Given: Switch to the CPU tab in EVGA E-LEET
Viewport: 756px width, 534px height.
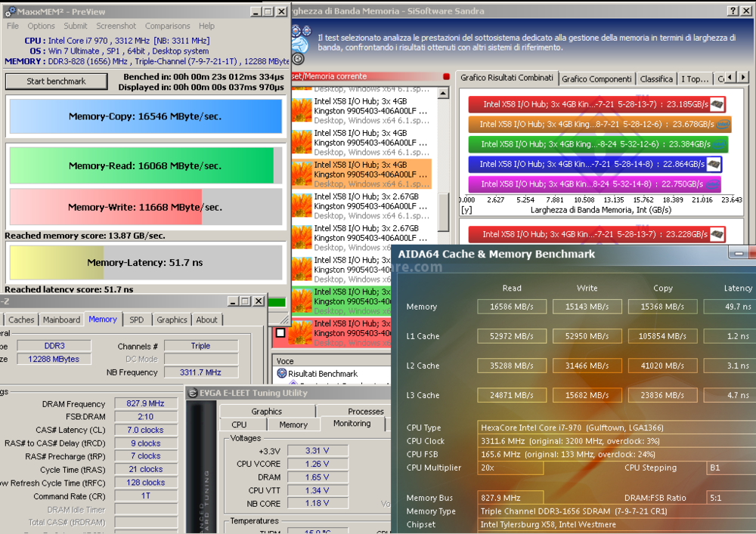Looking at the screenshot, I should pos(239,424).
